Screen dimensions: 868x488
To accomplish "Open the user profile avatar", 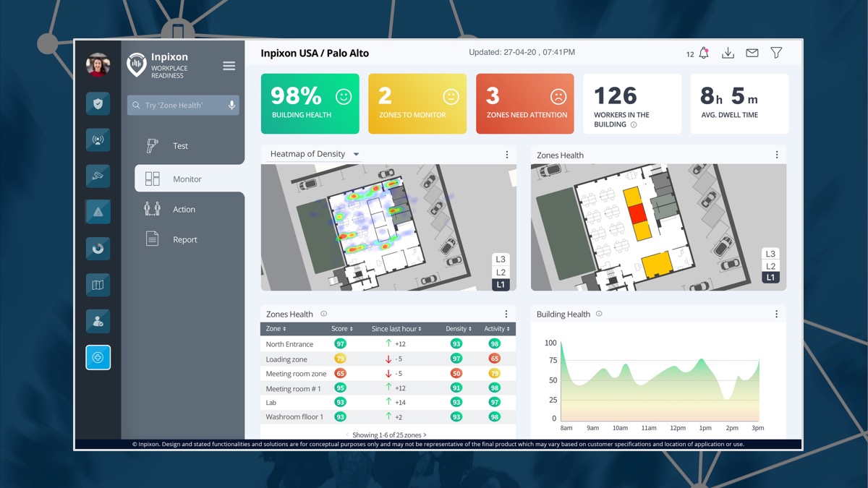I will [98, 65].
